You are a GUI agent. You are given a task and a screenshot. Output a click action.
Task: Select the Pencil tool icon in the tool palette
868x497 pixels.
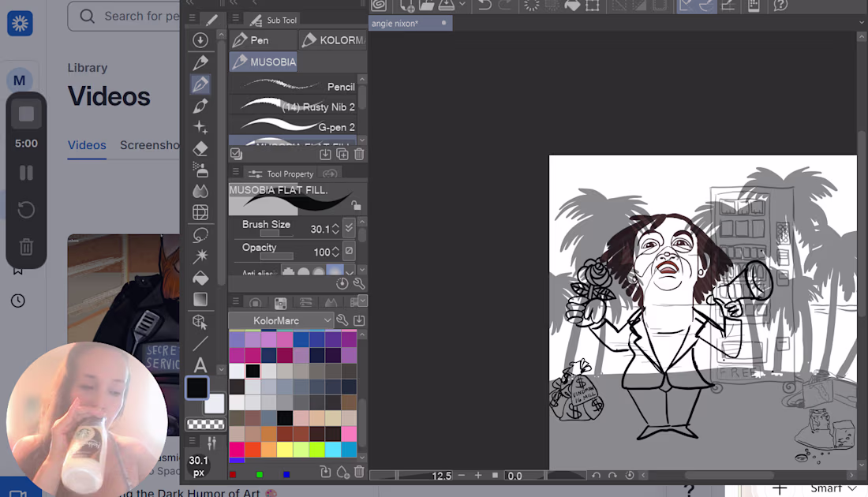pyautogui.click(x=200, y=62)
